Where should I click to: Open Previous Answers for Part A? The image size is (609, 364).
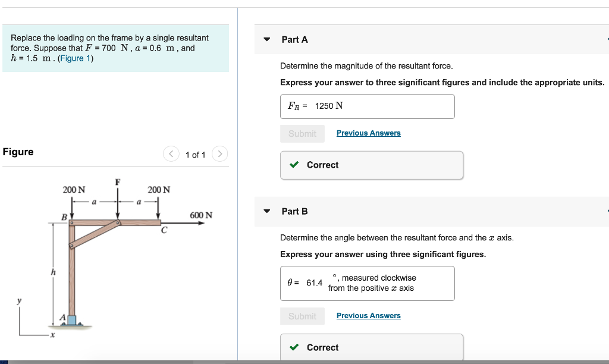coord(368,133)
